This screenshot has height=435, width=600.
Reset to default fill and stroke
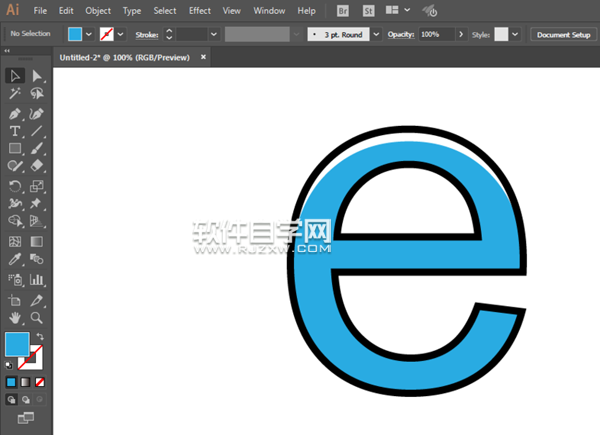tap(9, 365)
